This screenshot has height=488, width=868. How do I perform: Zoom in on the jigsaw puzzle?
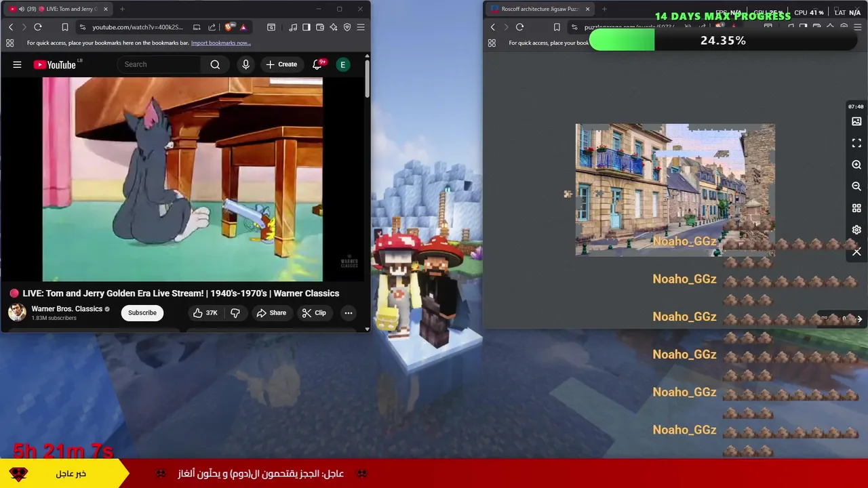pyautogui.click(x=856, y=165)
